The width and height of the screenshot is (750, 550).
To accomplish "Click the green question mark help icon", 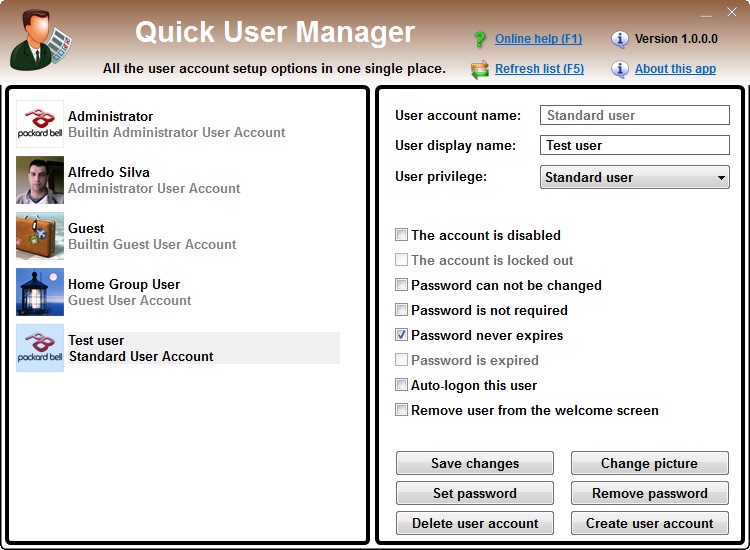I will [479, 39].
